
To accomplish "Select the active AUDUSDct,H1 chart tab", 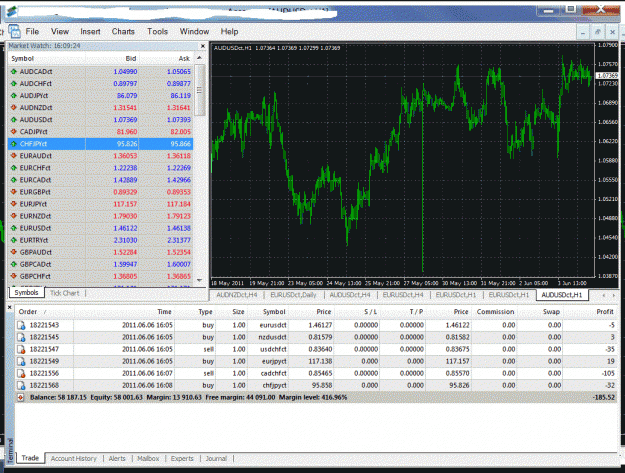I will click(562, 295).
